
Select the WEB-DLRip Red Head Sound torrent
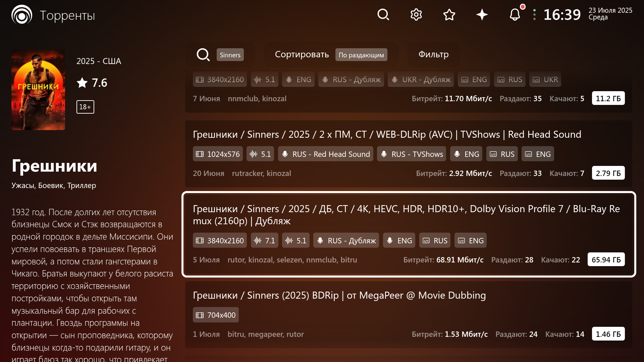(387, 134)
